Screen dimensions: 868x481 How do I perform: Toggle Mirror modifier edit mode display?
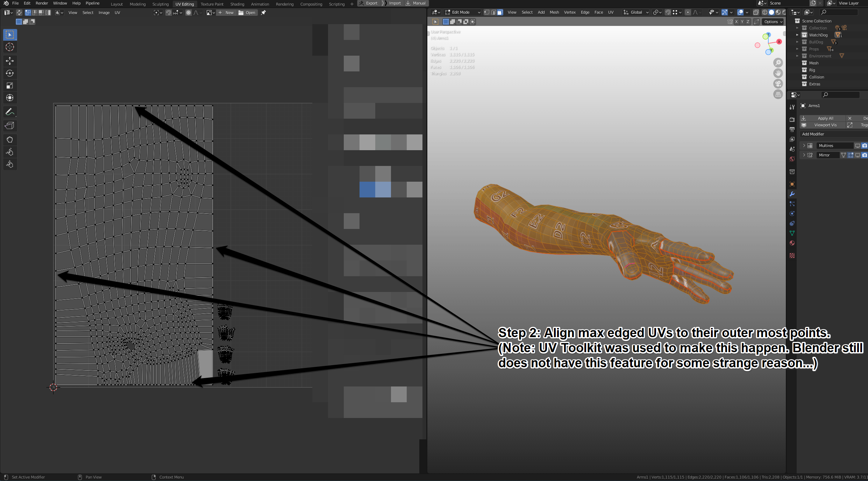pos(851,155)
